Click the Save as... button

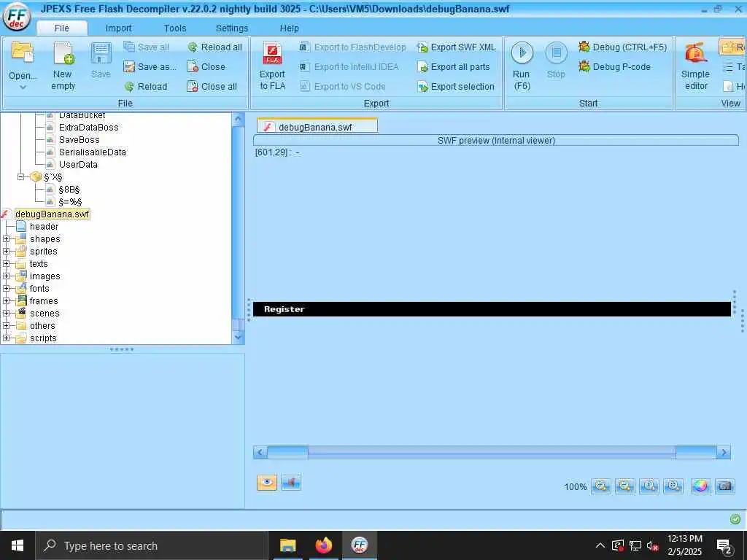[150, 66]
